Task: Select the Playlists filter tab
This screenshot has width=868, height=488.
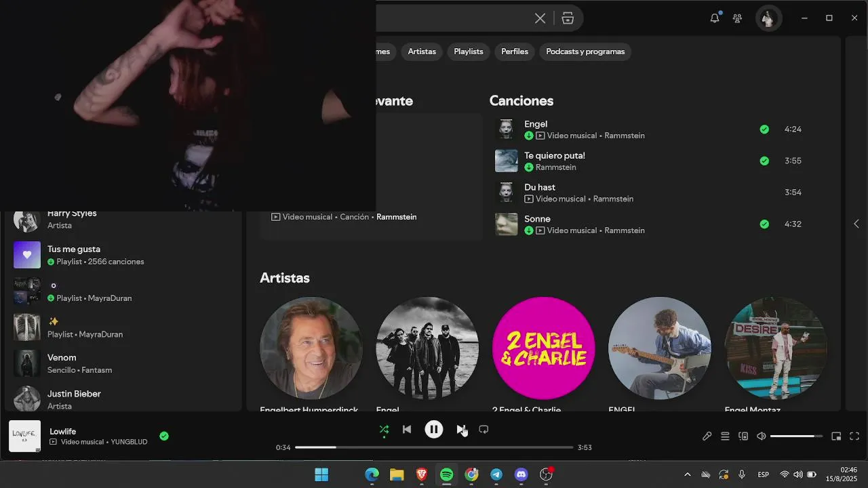Action: tap(469, 52)
